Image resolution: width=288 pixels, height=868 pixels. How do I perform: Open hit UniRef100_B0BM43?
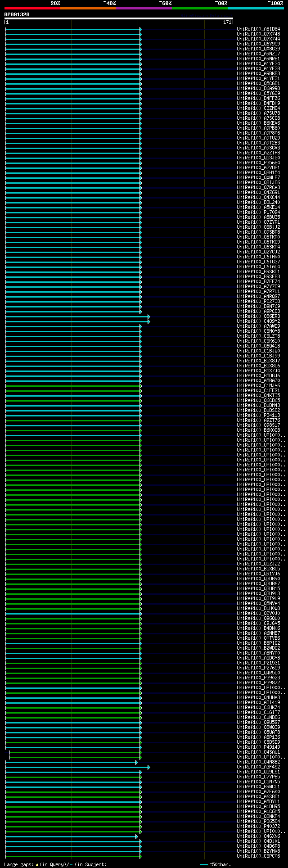tap(258, 405)
